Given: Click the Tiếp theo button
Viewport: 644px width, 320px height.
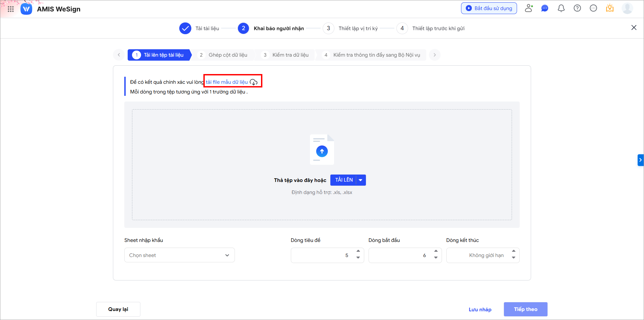Looking at the screenshot, I should 525,309.
